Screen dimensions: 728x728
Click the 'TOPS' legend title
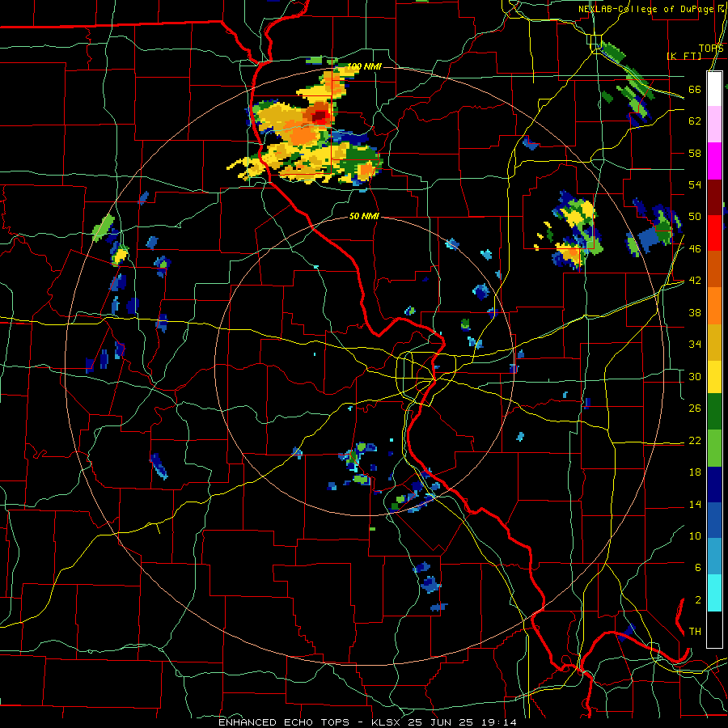[711, 49]
